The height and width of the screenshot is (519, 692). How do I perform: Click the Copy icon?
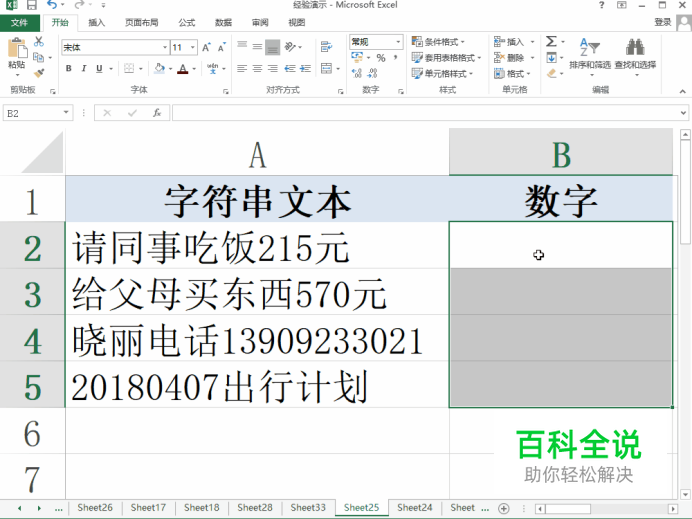pyautogui.click(x=39, y=57)
